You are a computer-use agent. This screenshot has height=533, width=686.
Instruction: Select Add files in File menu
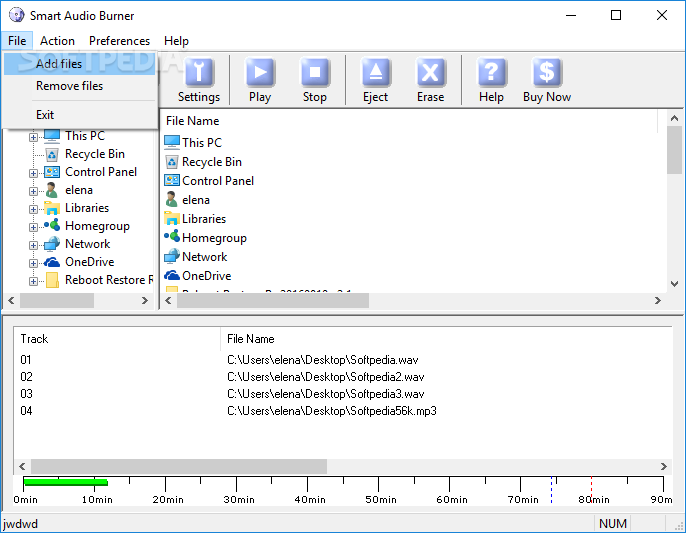pyautogui.click(x=80, y=64)
